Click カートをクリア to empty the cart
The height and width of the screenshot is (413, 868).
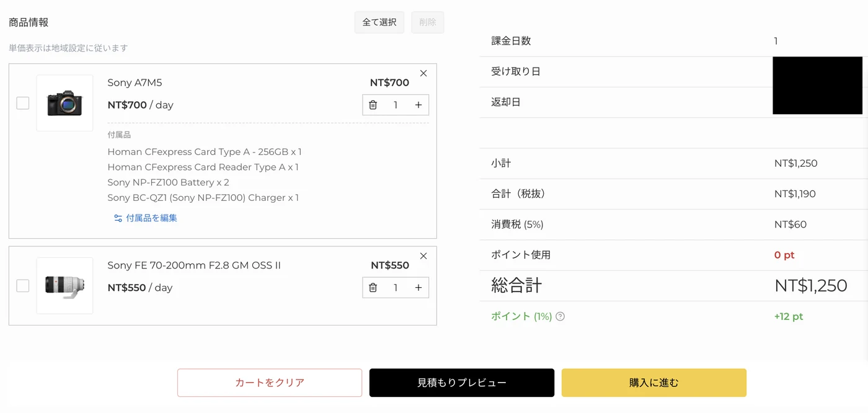(x=270, y=383)
